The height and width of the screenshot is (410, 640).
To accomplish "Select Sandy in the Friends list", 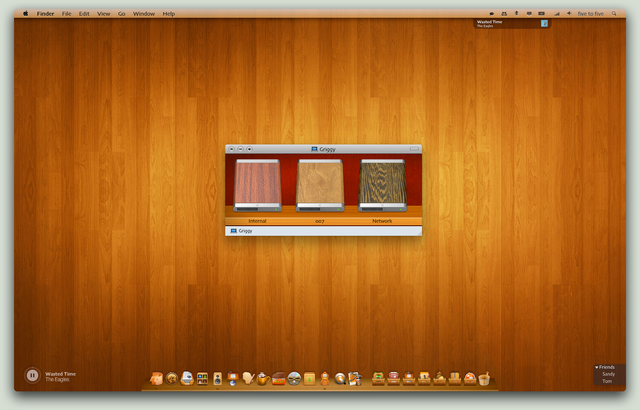I will pyautogui.click(x=608, y=374).
